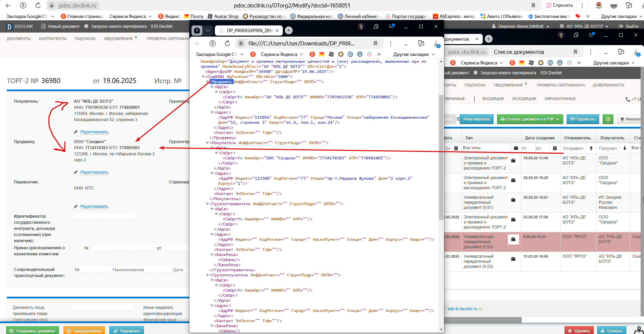Open 'ДОКУМЕНТЫ' menu tab
This screenshot has height=334, width=644.
tap(19, 39)
